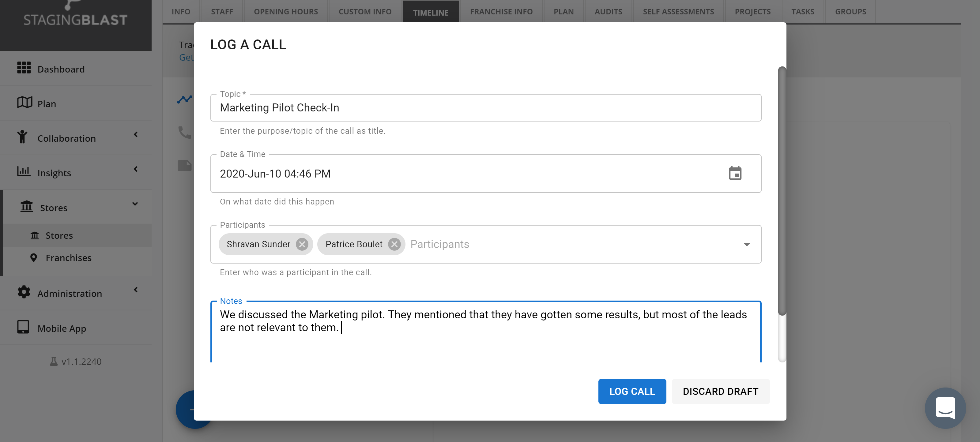The height and width of the screenshot is (442, 980).
Task: Open the Participants dropdown arrow
Action: coord(746,244)
